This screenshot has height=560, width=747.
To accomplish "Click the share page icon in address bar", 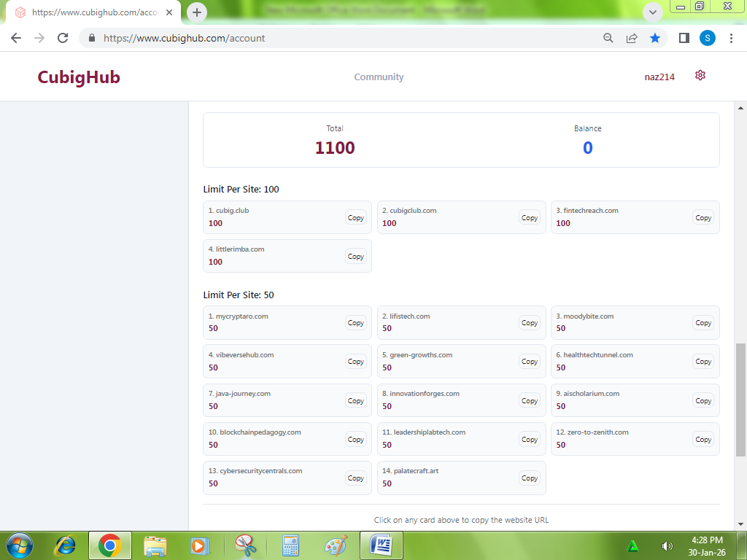I will click(x=632, y=38).
